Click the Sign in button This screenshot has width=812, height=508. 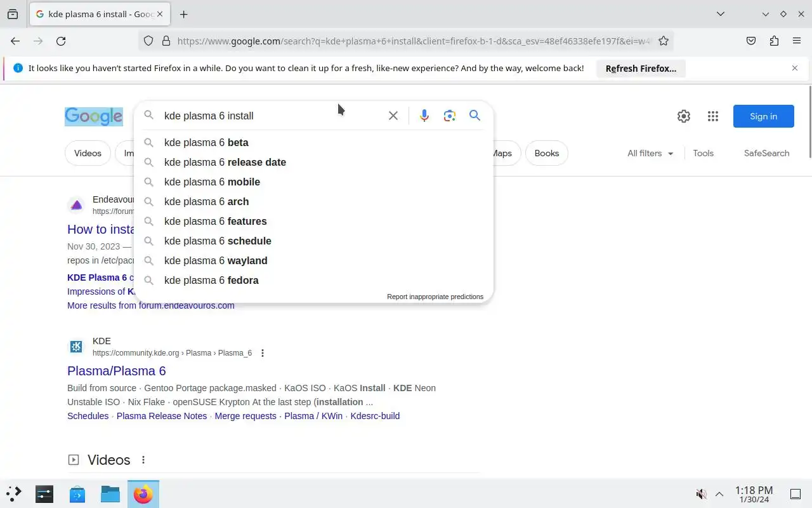[763, 116]
